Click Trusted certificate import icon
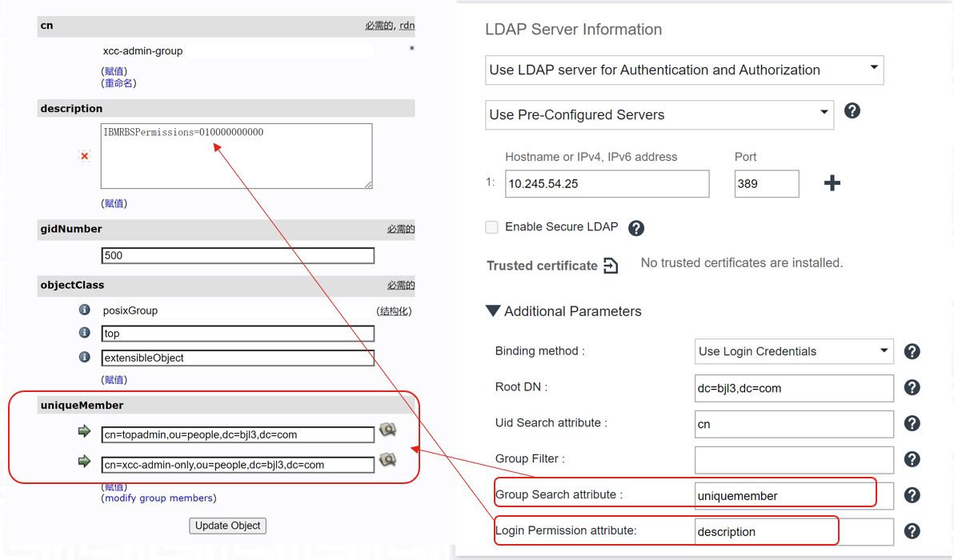This screenshot has height=560, width=954. (610, 266)
